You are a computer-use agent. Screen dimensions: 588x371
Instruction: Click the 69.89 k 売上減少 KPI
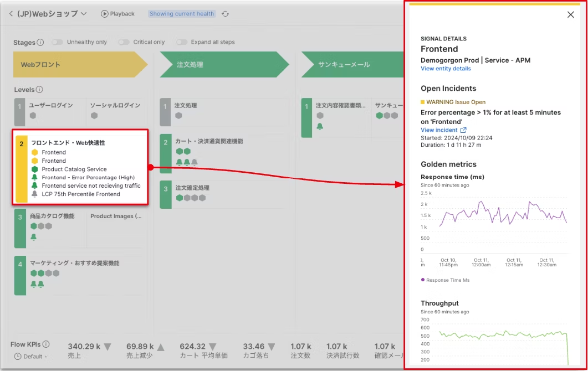146,351
